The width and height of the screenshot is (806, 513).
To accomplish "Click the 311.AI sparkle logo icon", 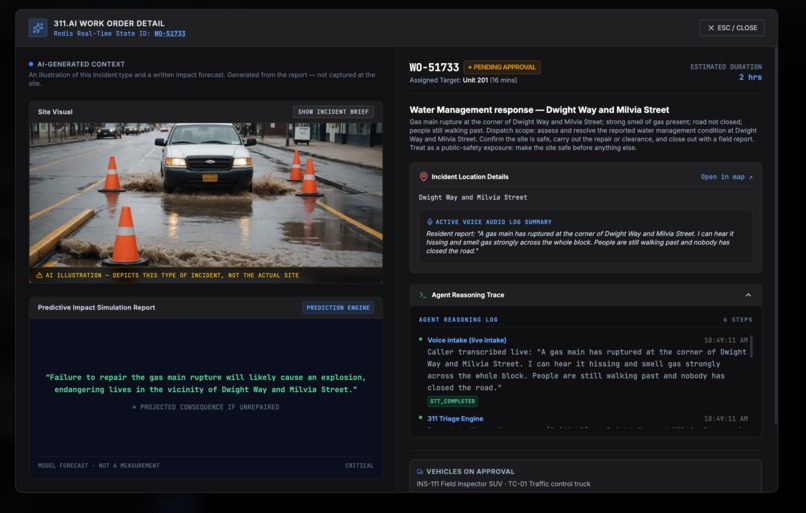I will tap(38, 28).
